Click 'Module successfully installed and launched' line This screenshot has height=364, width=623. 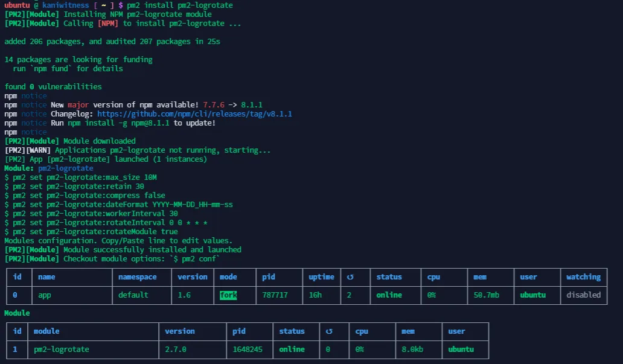click(123, 250)
